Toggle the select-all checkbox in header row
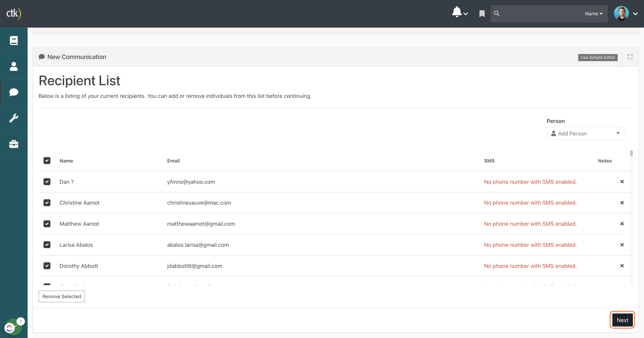Viewport: 644px width, 338px height. coord(47,161)
